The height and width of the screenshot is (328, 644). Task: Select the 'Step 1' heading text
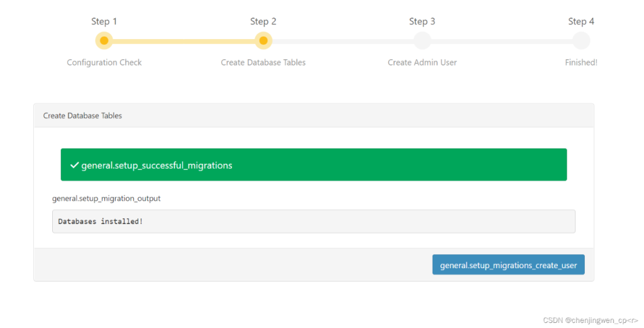coord(104,21)
